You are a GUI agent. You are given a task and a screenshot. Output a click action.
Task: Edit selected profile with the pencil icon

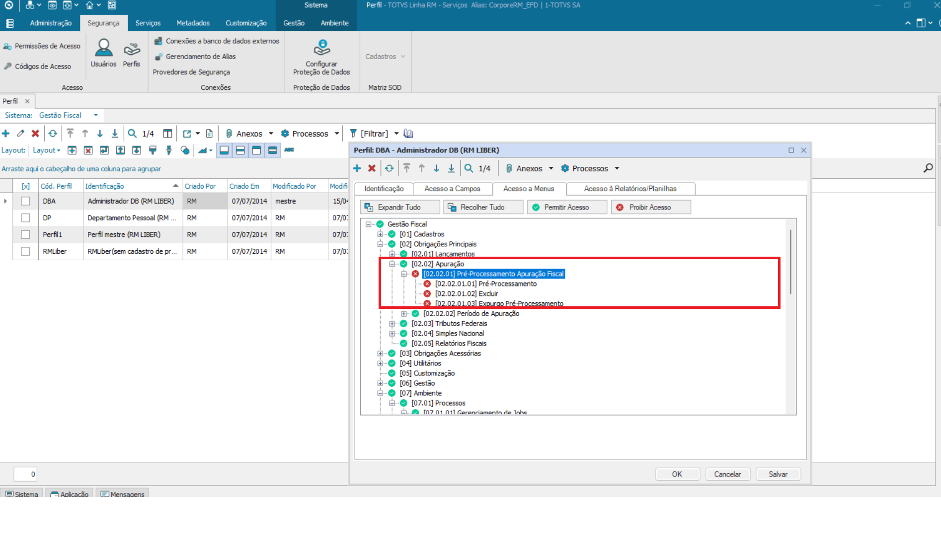(x=20, y=134)
